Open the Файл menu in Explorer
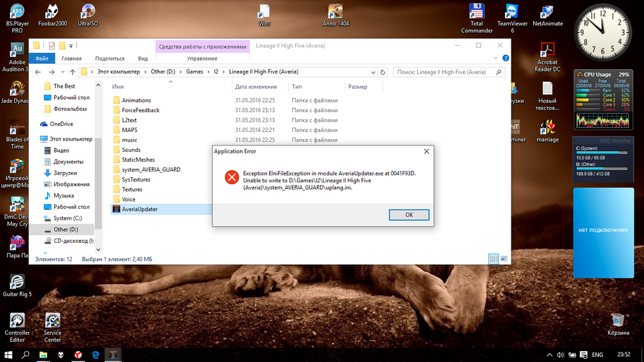Viewport: 644px width, 362px height. pos(42,59)
